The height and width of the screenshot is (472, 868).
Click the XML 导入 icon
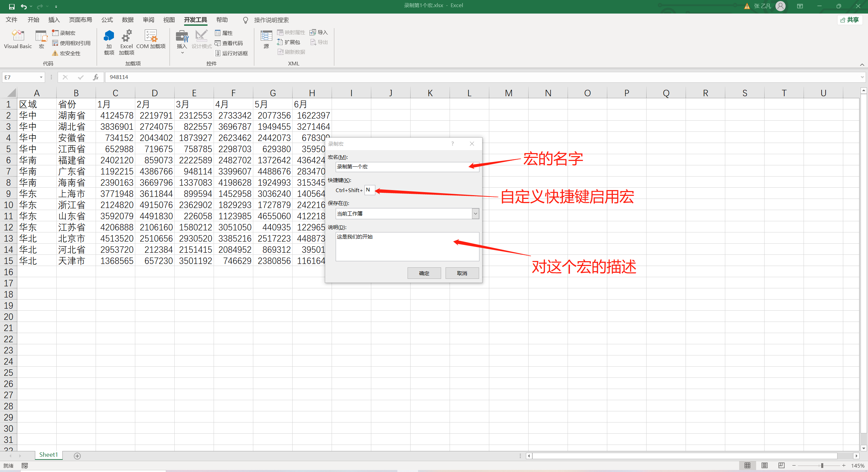coord(318,32)
